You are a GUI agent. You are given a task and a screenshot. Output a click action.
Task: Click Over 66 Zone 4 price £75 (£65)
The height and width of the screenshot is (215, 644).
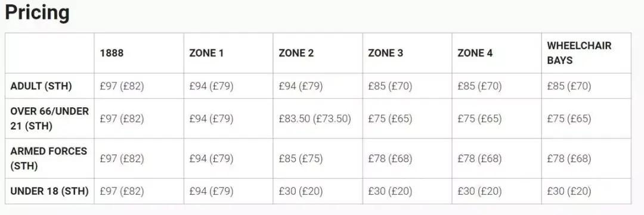coord(479,119)
